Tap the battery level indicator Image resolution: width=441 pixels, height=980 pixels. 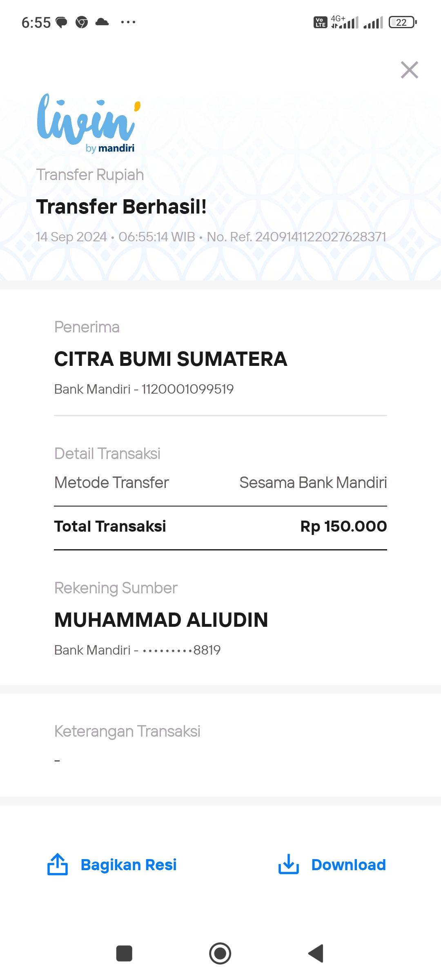coord(403,22)
